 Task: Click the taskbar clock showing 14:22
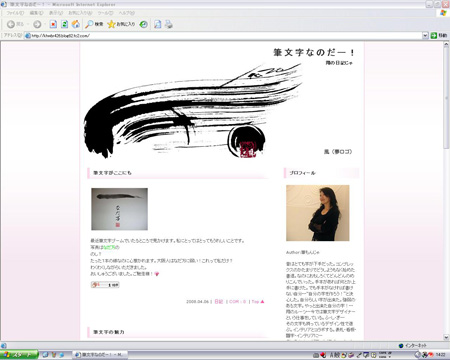pyautogui.click(x=441, y=355)
